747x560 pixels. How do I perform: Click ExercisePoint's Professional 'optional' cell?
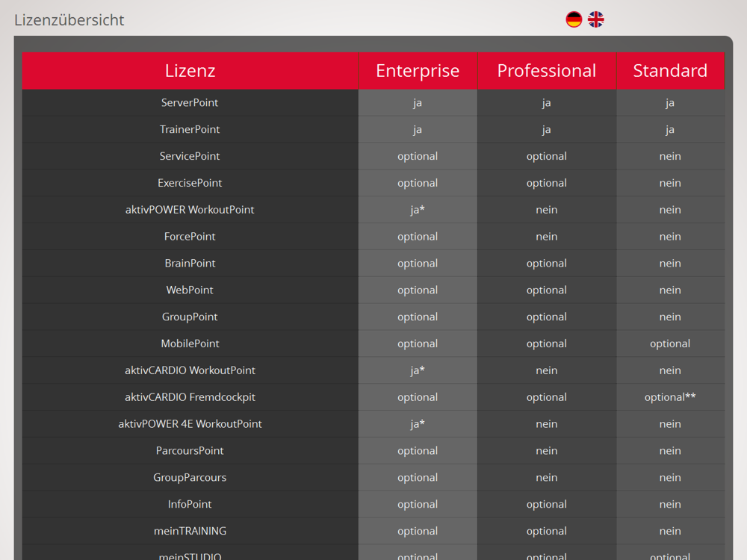[547, 183]
